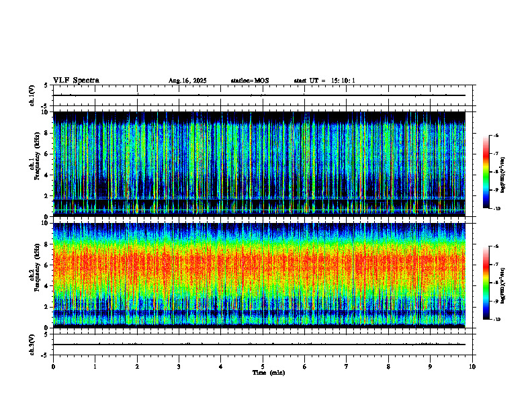Click the ch.1 spectrogram colorbar
This screenshot has height=411, width=532.
(x=486, y=172)
